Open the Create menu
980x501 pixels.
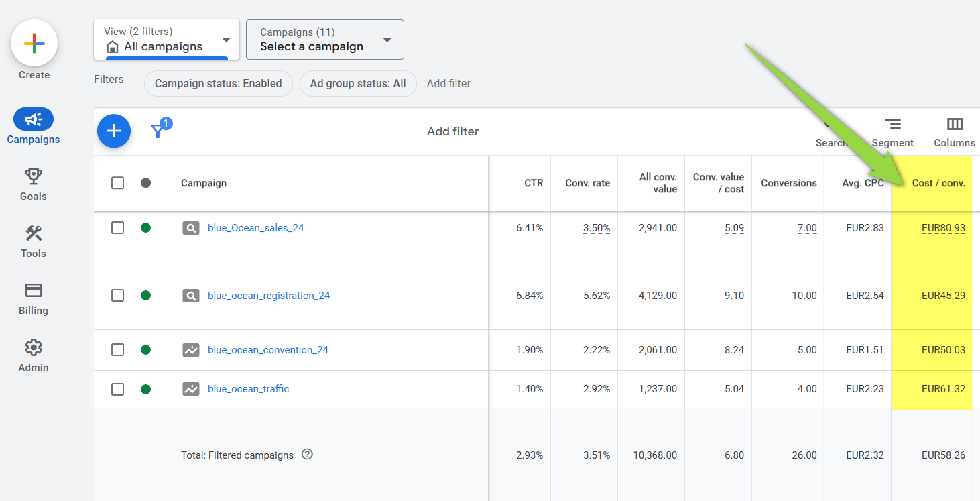[x=34, y=44]
